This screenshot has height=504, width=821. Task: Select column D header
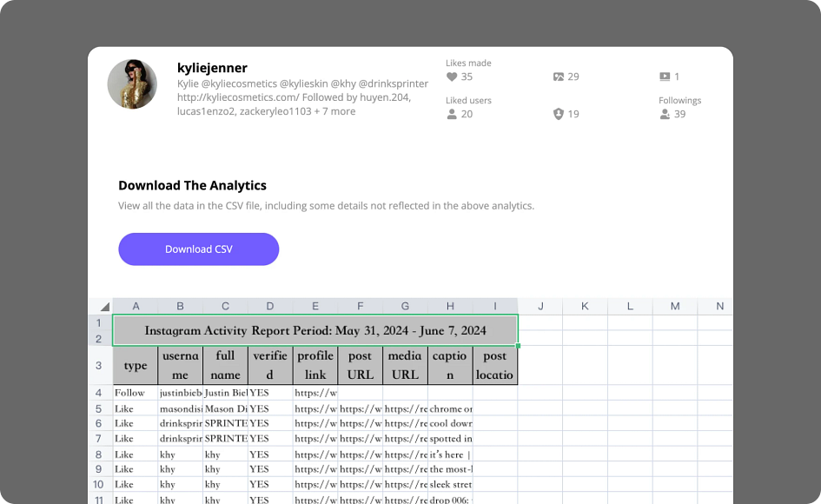click(x=270, y=307)
